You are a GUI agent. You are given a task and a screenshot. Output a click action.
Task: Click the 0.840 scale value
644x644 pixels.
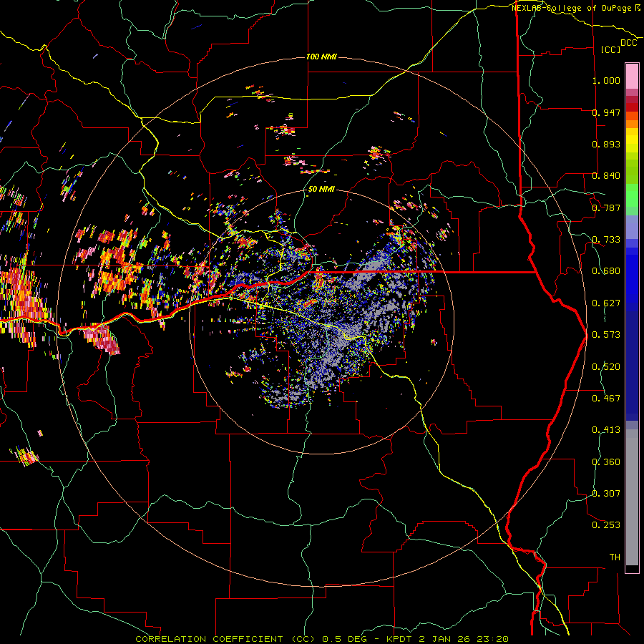(x=606, y=176)
